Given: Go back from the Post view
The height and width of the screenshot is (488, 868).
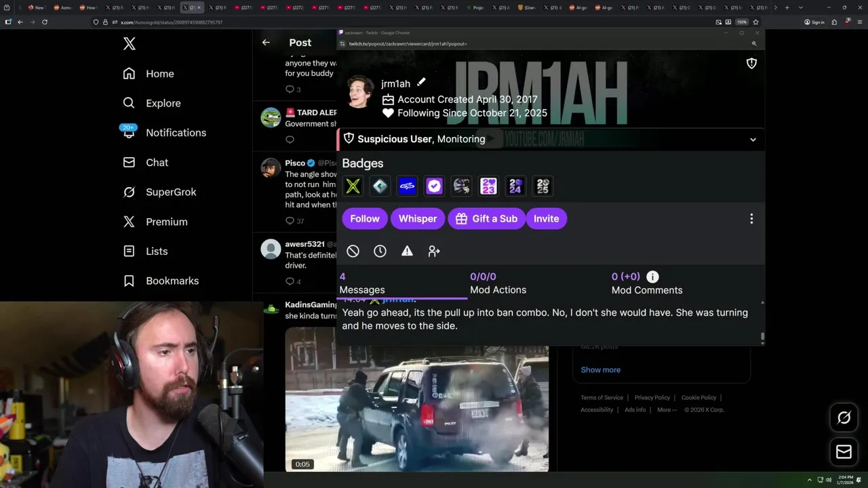Looking at the screenshot, I should tap(266, 43).
